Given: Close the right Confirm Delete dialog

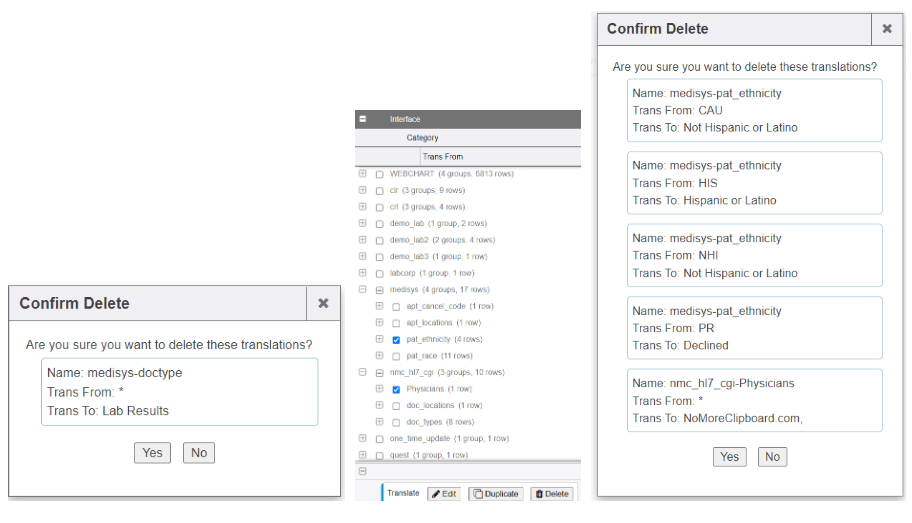Looking at the screenshot, I should (886, 29).
